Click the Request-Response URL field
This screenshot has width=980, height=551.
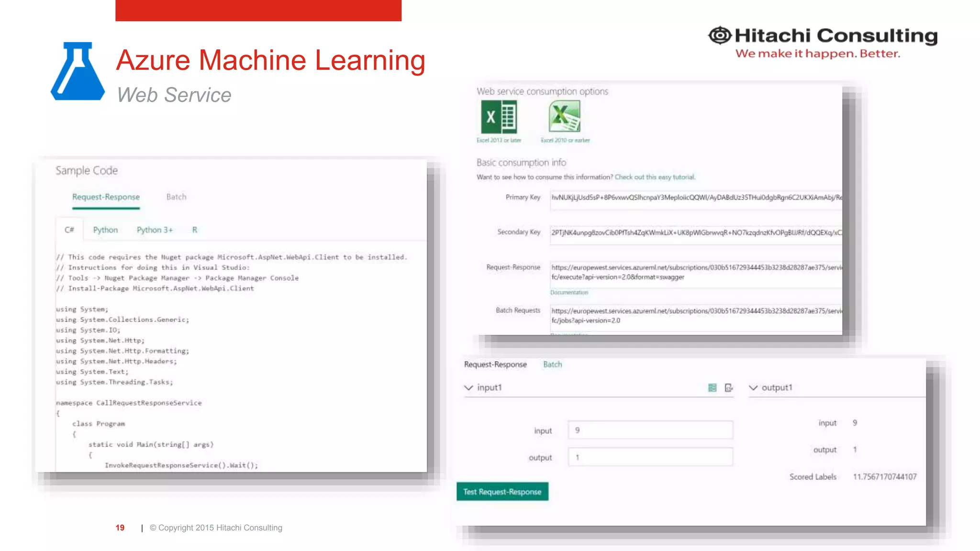point(696,275)
